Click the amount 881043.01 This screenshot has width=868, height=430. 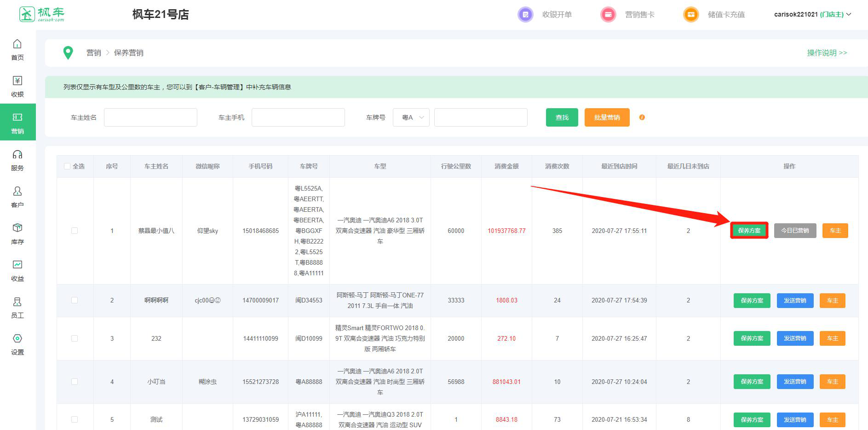[x=506, y=382]
